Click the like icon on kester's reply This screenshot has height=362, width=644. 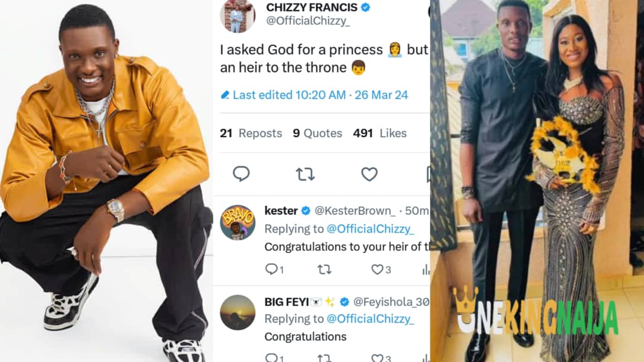pos(376,270)
